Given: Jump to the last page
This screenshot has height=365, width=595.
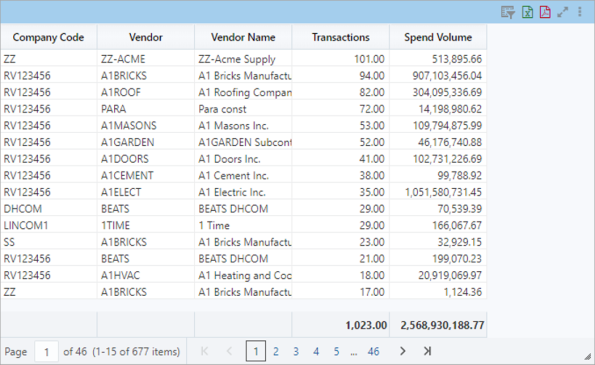Looking at the screenshot, I should [427, 351].
